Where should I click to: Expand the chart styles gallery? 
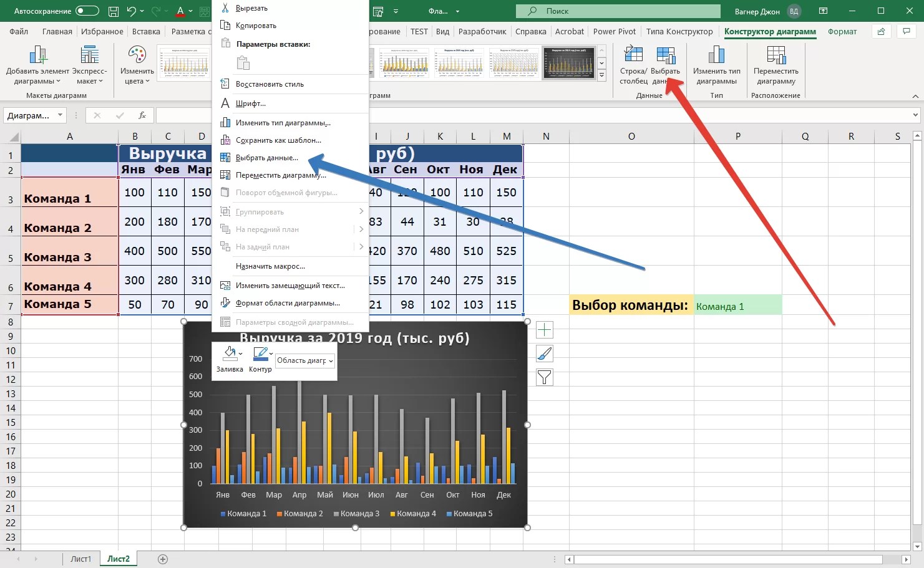pos(601,75)
